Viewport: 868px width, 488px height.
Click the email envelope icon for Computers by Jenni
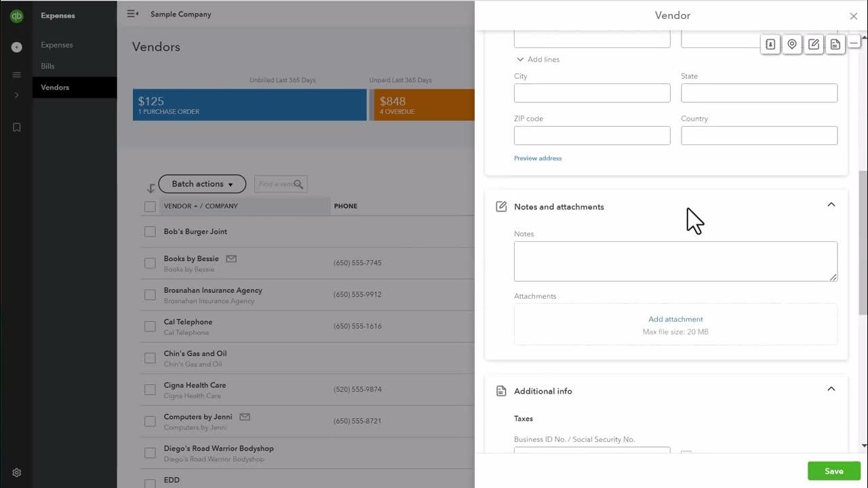coord(245,417)
